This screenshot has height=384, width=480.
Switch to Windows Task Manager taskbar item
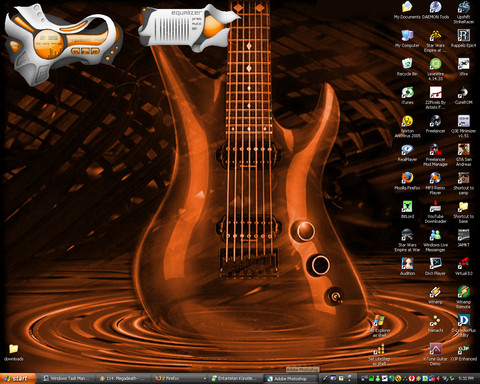(67, 378)
